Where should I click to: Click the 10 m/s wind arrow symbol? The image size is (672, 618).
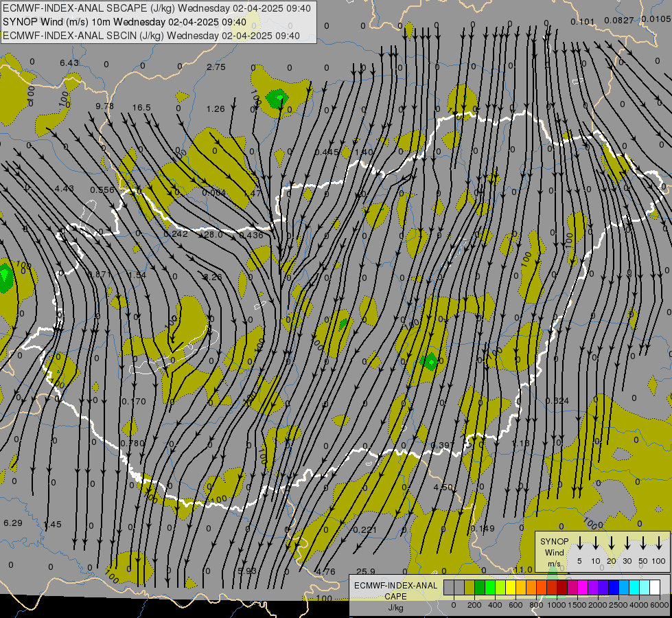[596, 543]
